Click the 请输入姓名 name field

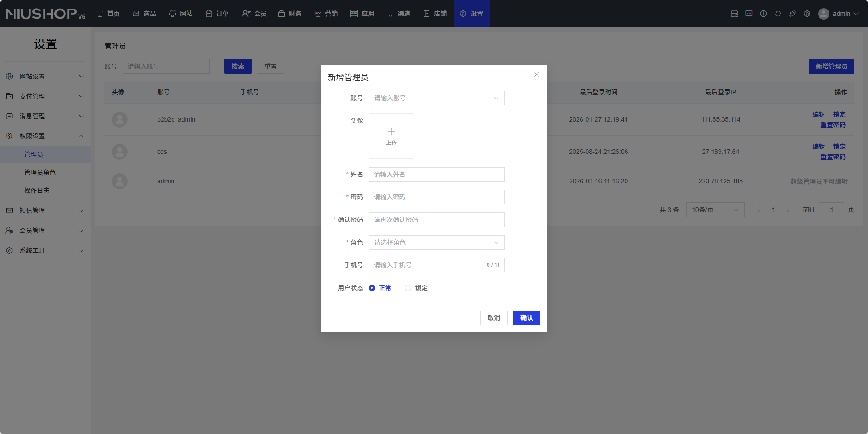tap(436, 174)
